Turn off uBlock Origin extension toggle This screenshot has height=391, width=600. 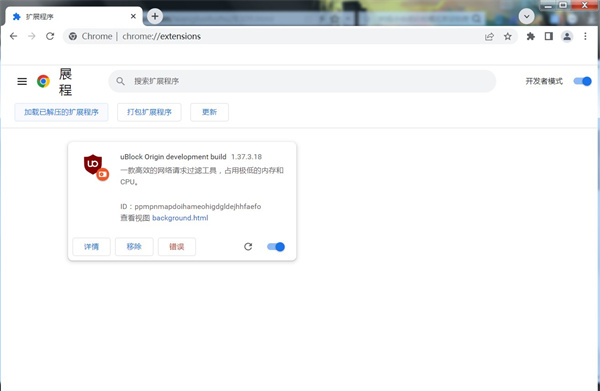[x=276, y=247]
